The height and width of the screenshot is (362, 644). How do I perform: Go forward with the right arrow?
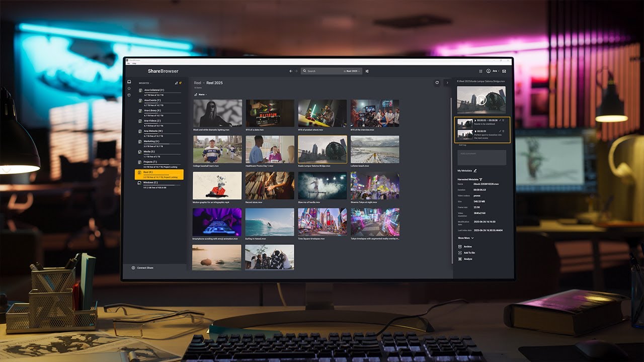click(x=296, y=71)
